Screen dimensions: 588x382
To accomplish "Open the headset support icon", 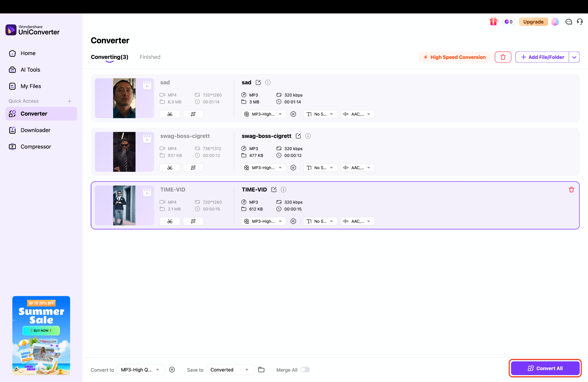I will [x=580, y=22].
